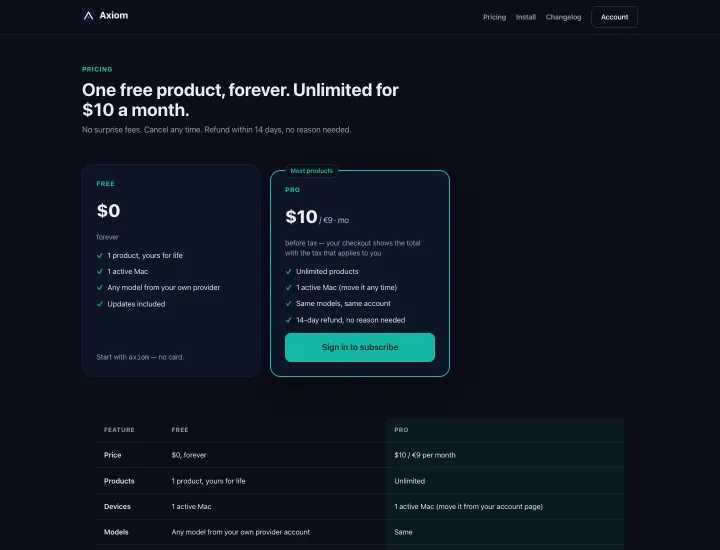This screenshot has width=720, height=550.
Task: Click checkmark beside Unlimited products
Action: click(288, 271)
